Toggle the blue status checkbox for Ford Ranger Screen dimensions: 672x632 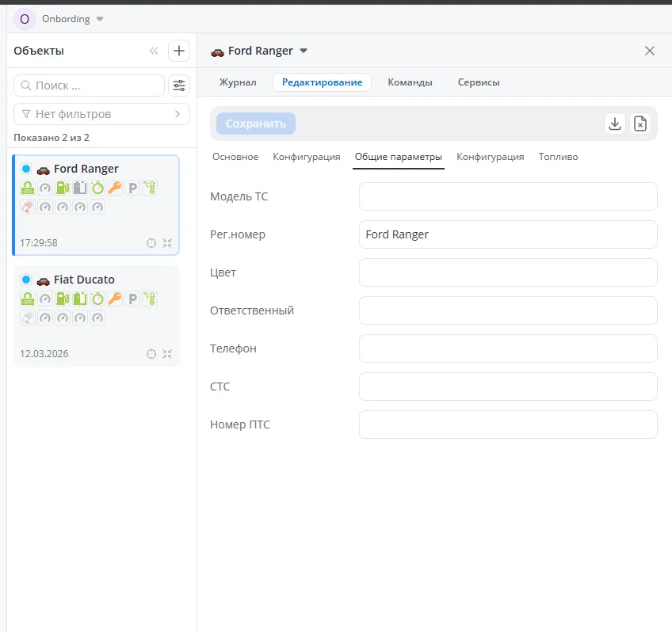tap(26, 169)
